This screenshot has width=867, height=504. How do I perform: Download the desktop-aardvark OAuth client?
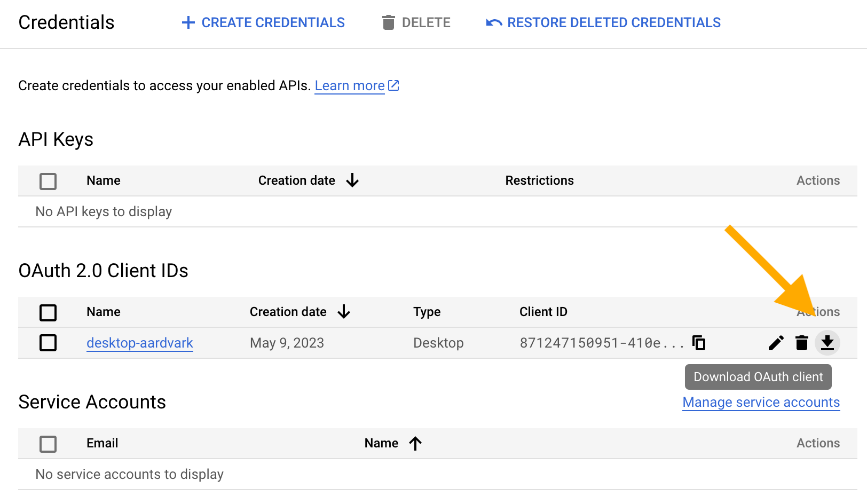pos(828,343)
